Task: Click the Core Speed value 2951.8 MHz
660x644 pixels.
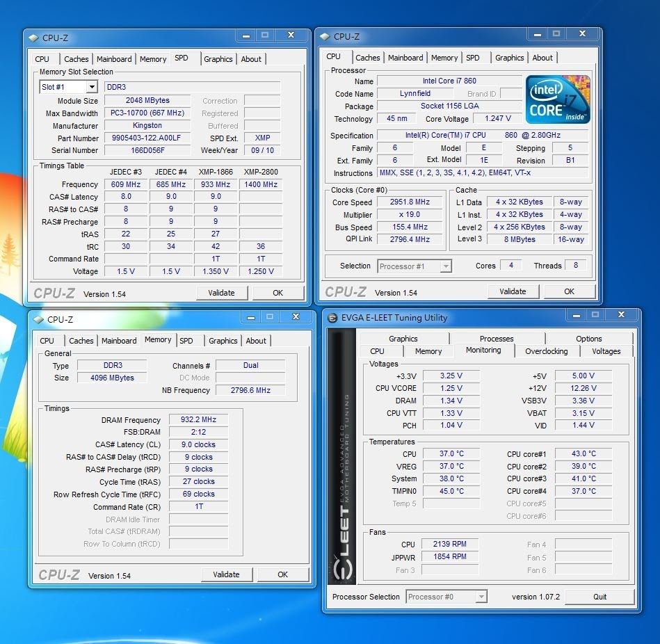Action: tap(410, 202)
